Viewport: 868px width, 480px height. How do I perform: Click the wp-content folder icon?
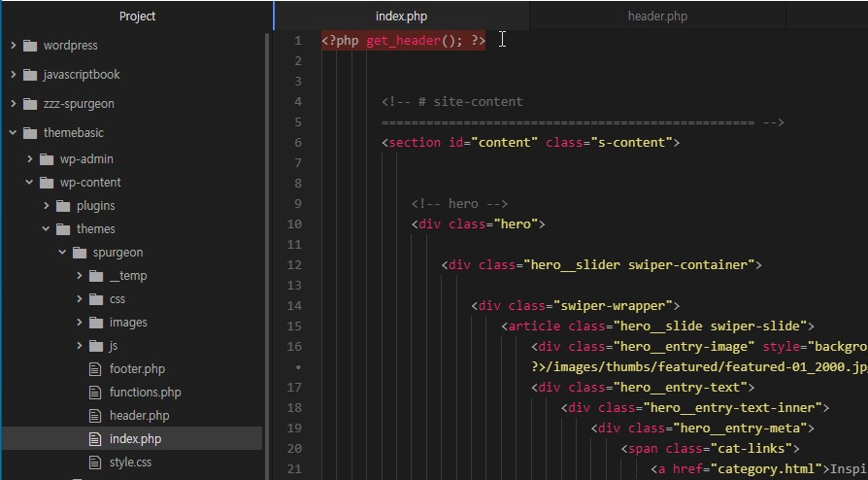47,183
